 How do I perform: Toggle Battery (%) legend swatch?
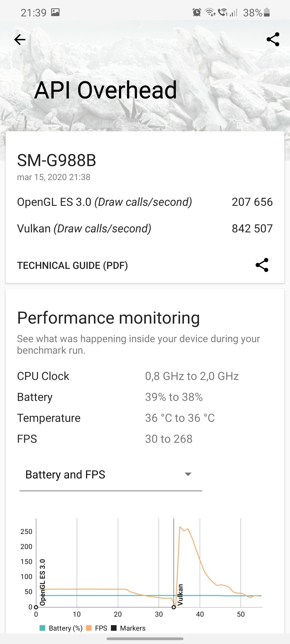(42, 628)
